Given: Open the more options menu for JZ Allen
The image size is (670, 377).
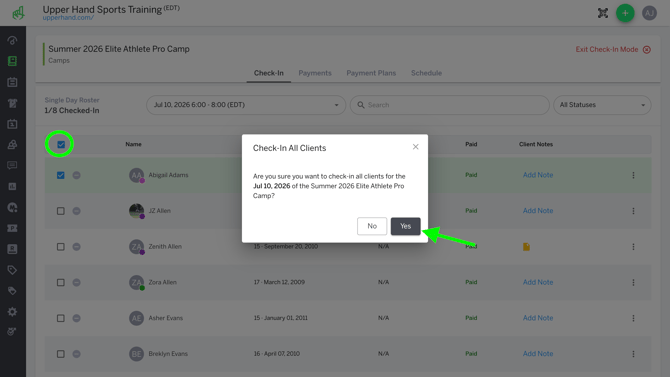Looking at the screenshot, I should pyautogui.click(x=633, y=211).
